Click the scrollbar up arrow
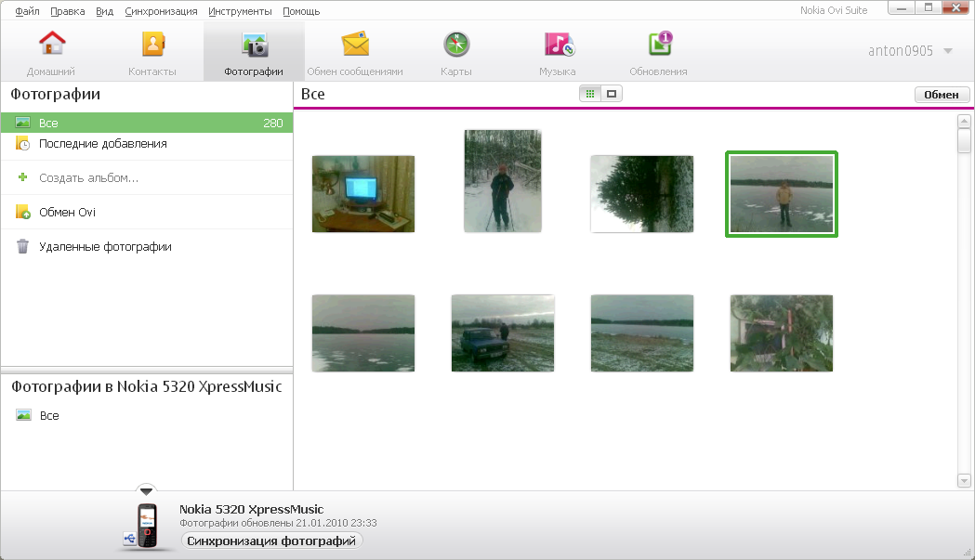The width and height of the screenshot is (975, 560). pos(964,122)
